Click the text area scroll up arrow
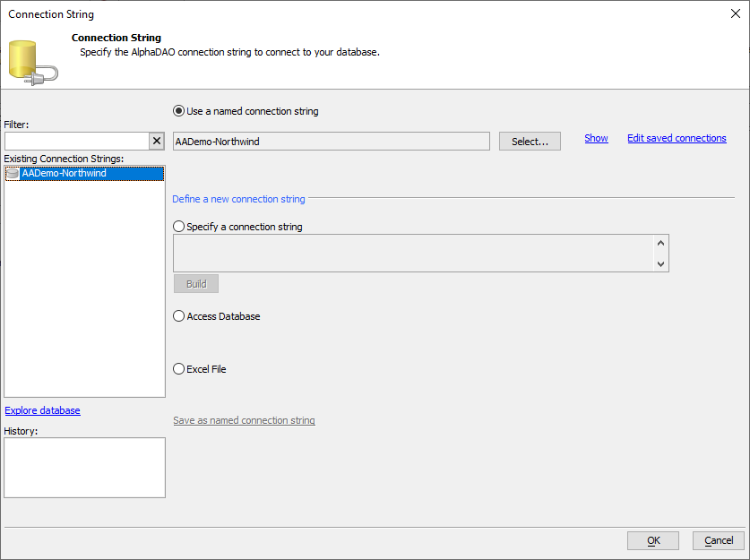Image resolution: width=750 pixels, height=560 pixels. point(660,243)
